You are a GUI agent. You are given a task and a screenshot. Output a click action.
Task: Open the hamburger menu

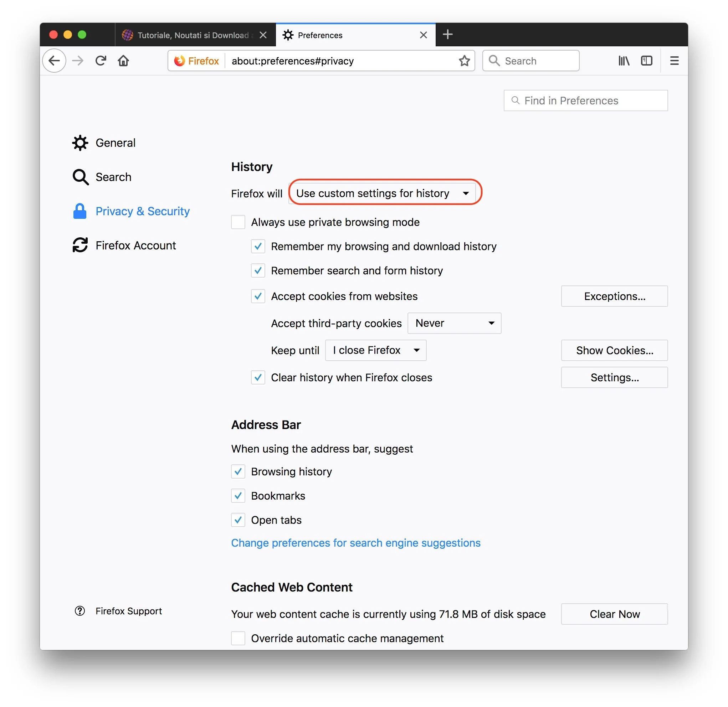pyautogui.click(x=674, y=61)
